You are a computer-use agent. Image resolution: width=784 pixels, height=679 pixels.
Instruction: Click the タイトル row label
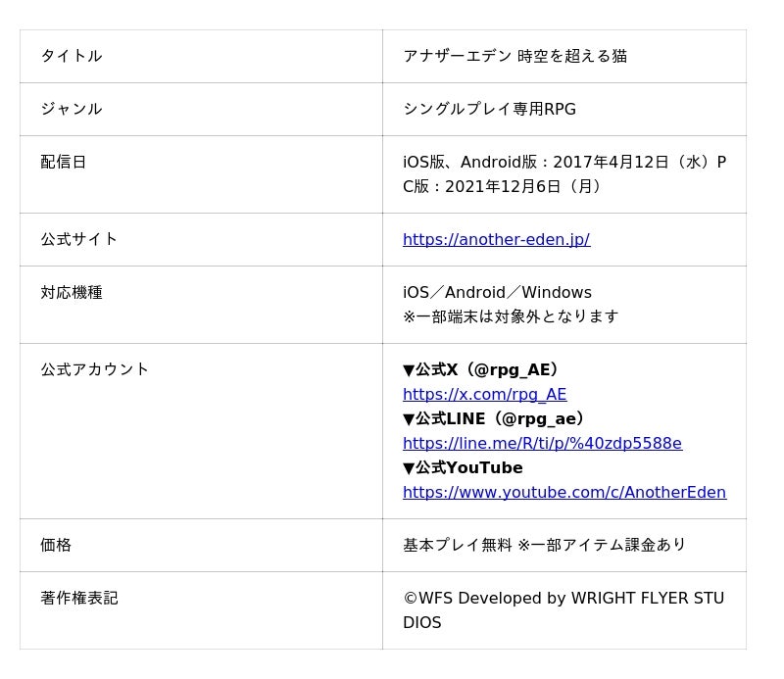pyautogui.click(x=72, y=56)
